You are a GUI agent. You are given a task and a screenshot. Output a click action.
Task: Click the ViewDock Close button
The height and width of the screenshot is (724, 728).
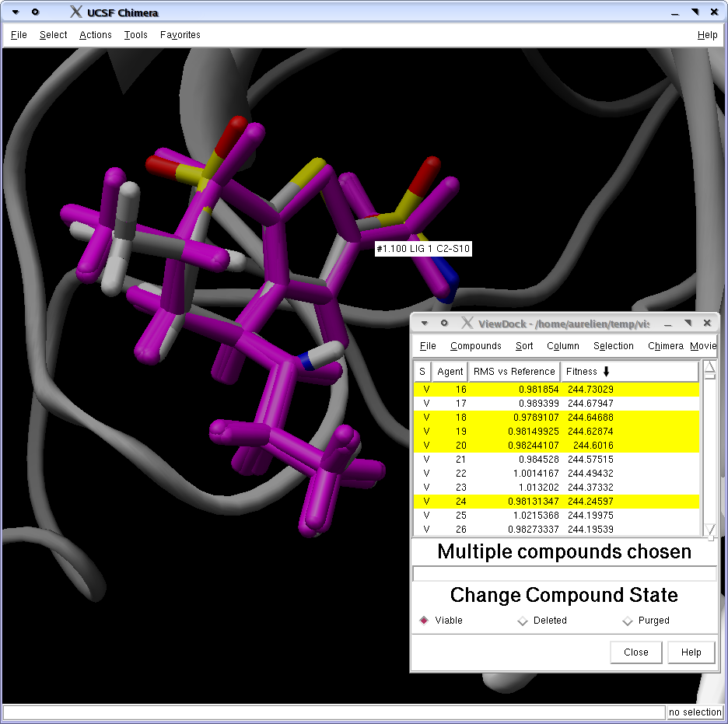636,652
